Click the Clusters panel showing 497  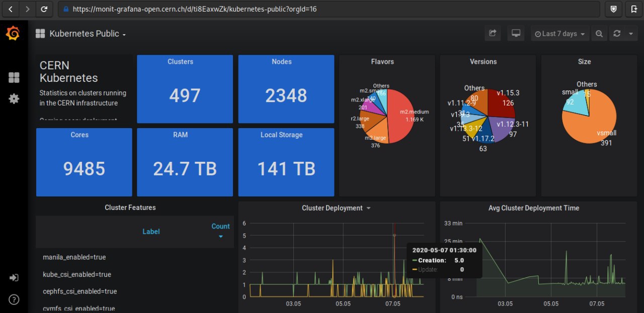[x=185, y=89]
